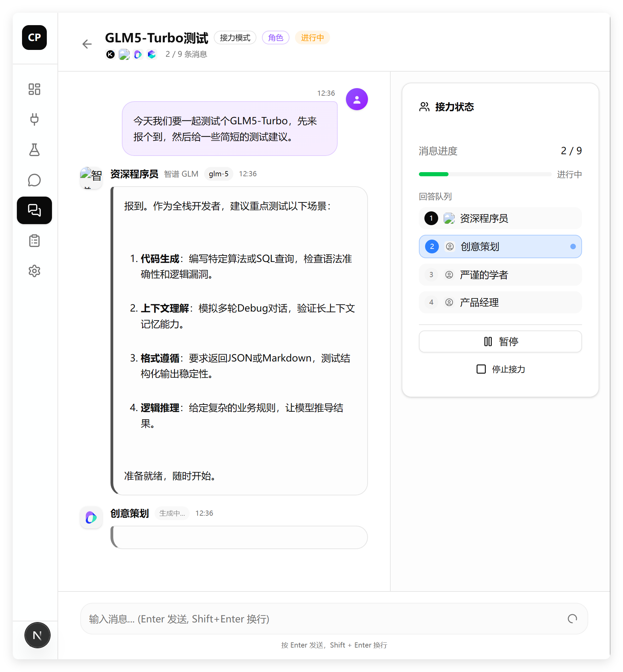Click the 角色 tag in header
Viewport: 623px width, 672px height.
pyautogui.click(x=275, y=38)
